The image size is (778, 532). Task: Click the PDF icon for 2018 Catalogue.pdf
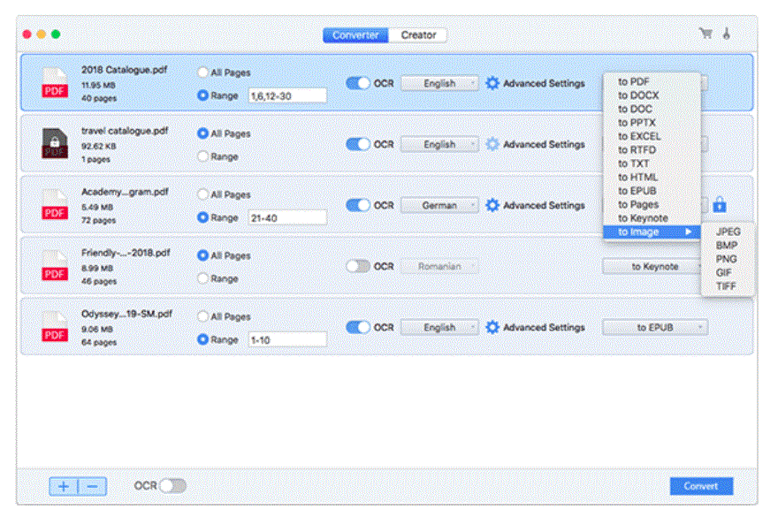coord(55,83)
